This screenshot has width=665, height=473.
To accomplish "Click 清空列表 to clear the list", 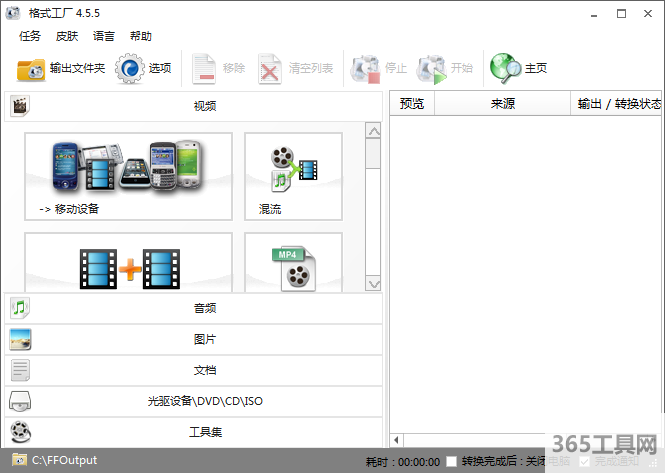I will [299, 68].
